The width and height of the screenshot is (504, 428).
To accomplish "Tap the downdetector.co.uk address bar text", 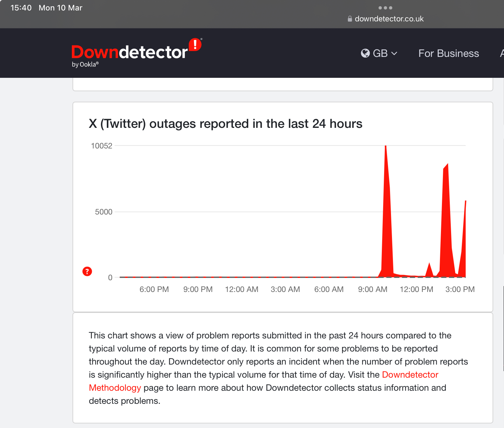I will click(x=389, y=19).
